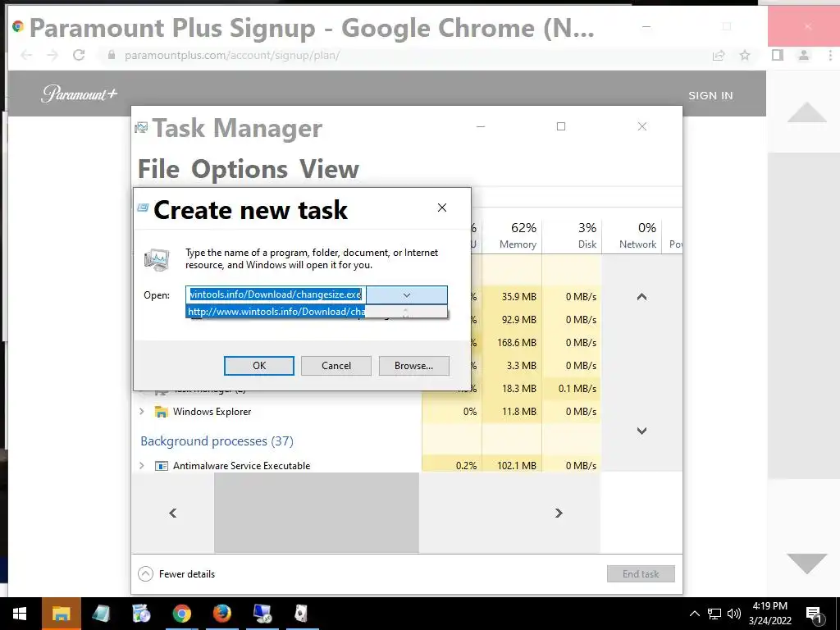Open volume icon in system tray
The width and height of the screenshot is (840, 630).
[x=733, y=614]
